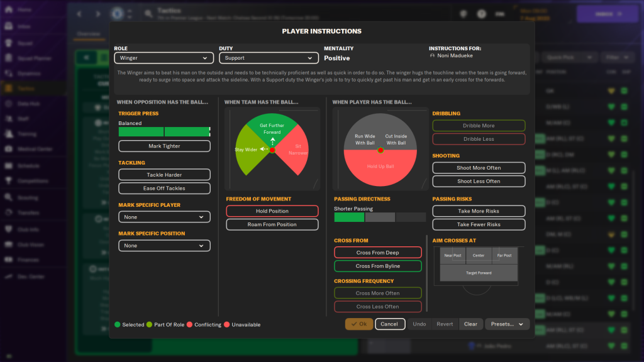
Task: Select Stay Wider pitch segment
Action: tap(245, 151)
